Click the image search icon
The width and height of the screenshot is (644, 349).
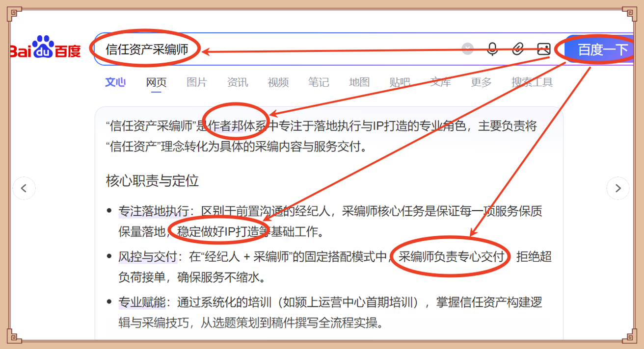pyautogui.click(x=543, y=49)
